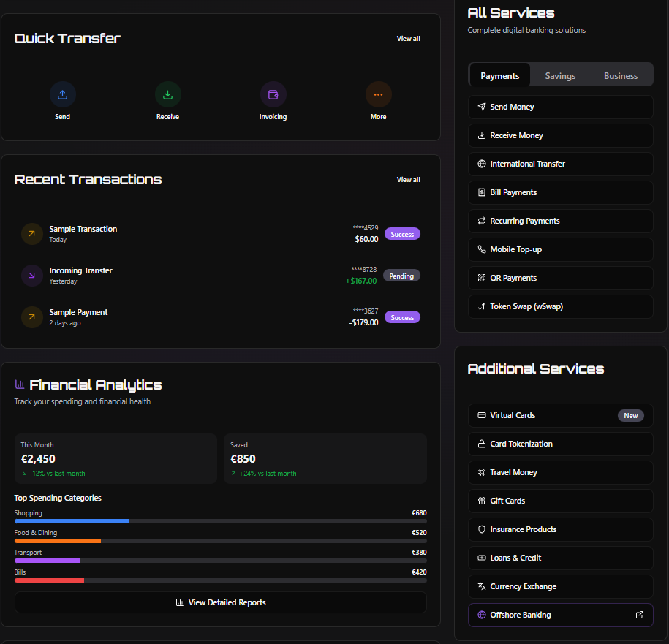This screenshot has width=669, height=644.
Task: Click the Financial Analytics chart icon
Action: tap(20, 384)
